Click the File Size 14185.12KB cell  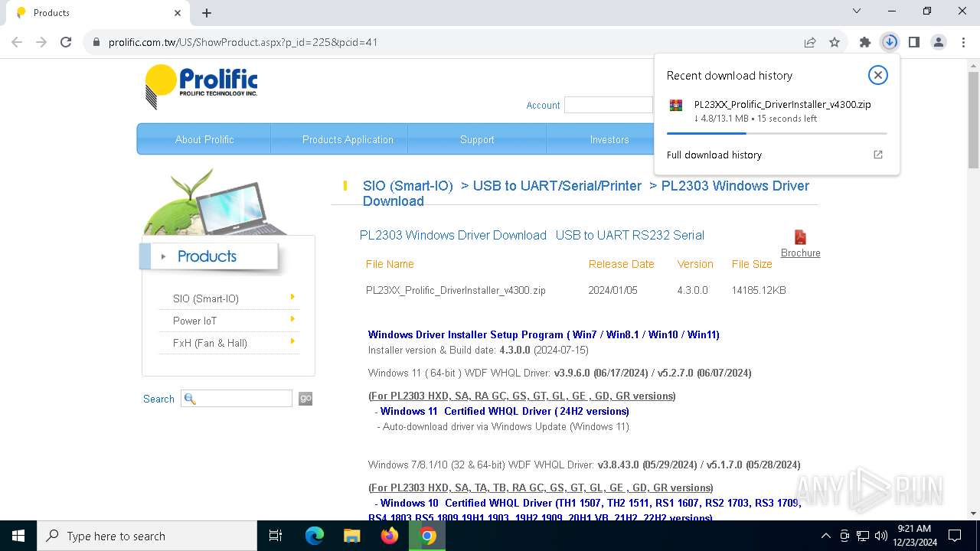[759, 290]
